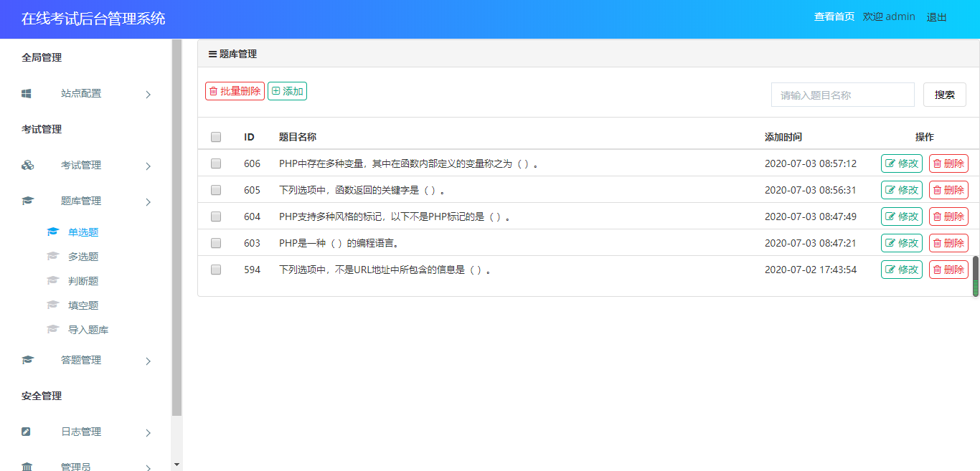Click trash icon for question 605

[x=937, y=190]
